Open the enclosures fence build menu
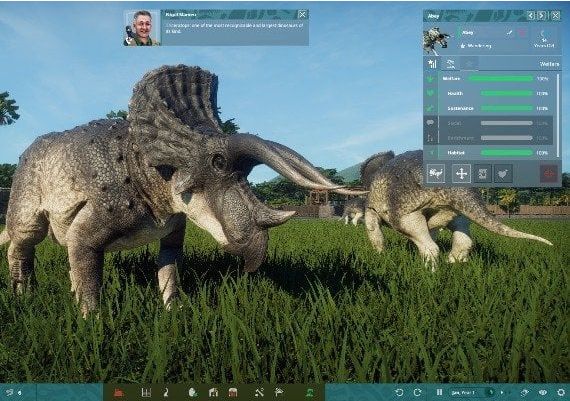The height and width of the screenshot is (401, 570). coord(146,393)
